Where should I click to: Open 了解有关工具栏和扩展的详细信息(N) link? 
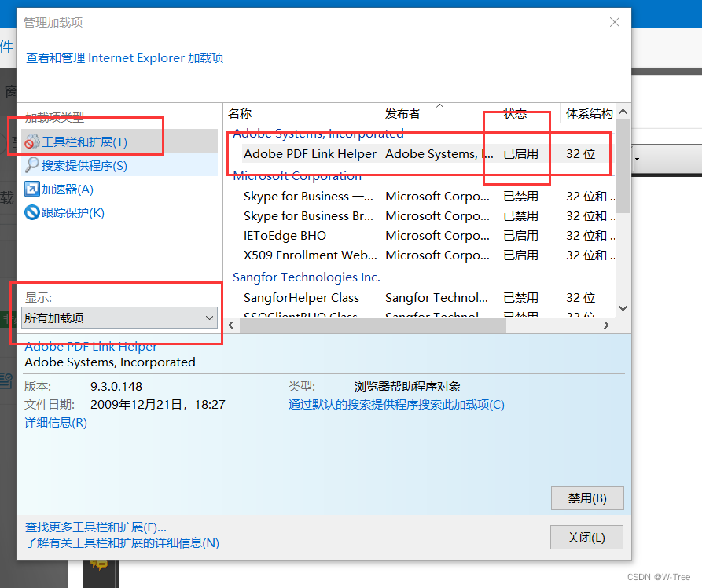click(x=122, y=543)
